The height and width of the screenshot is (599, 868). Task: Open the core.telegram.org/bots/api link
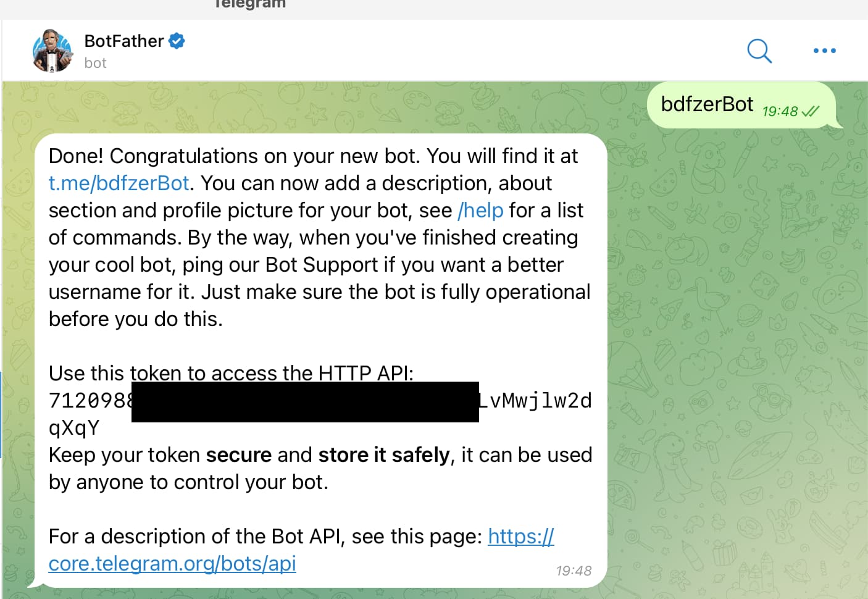coord(172,563)
